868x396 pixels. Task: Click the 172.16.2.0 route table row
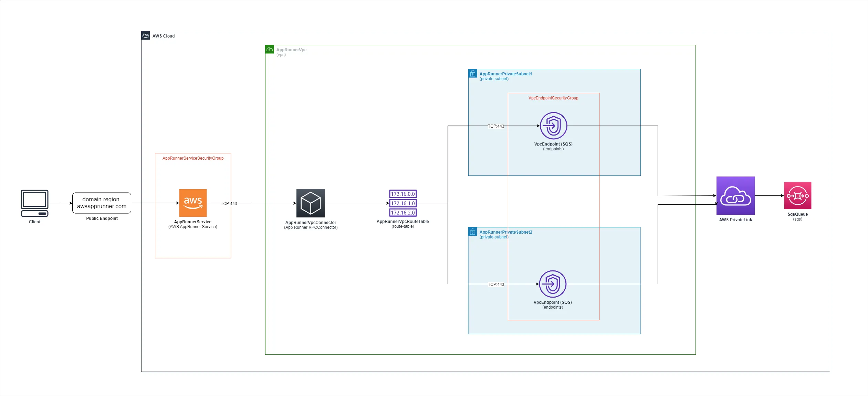[403, 213]
